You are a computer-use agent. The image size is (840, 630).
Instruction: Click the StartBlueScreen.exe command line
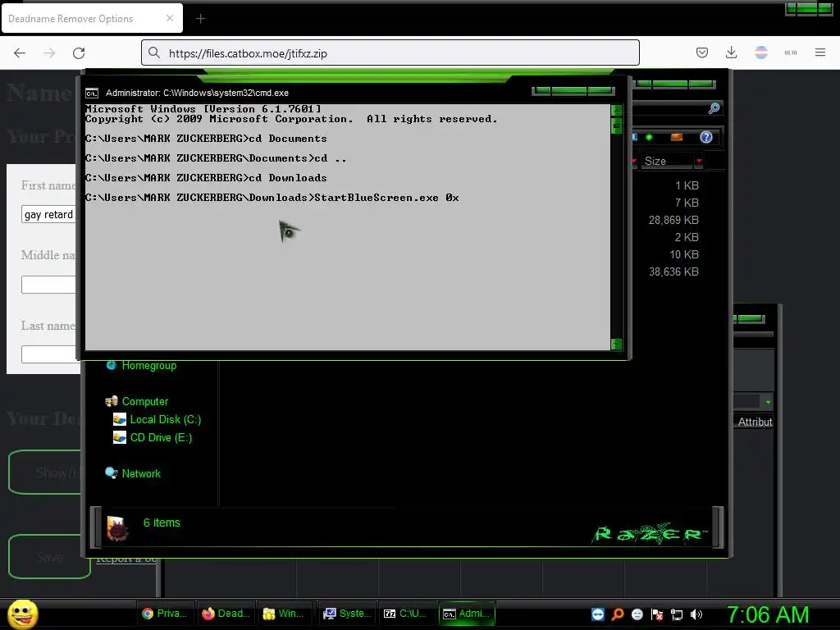point(272,198)
